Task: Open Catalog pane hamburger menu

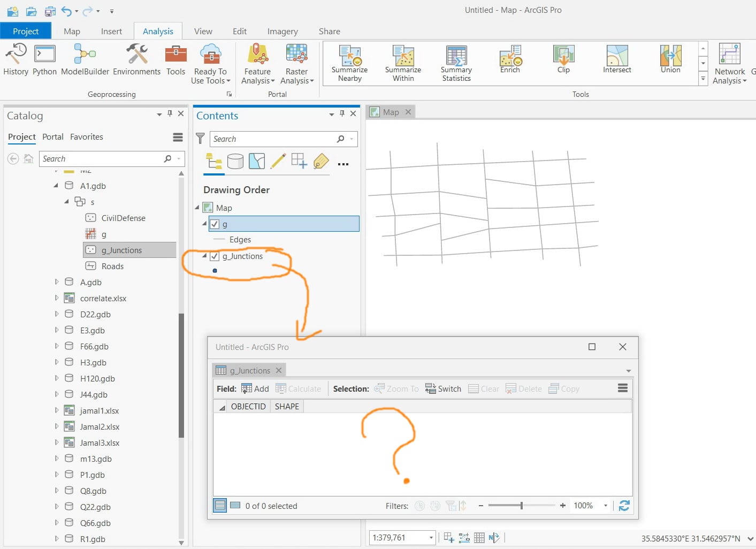Action: [178, 138]
